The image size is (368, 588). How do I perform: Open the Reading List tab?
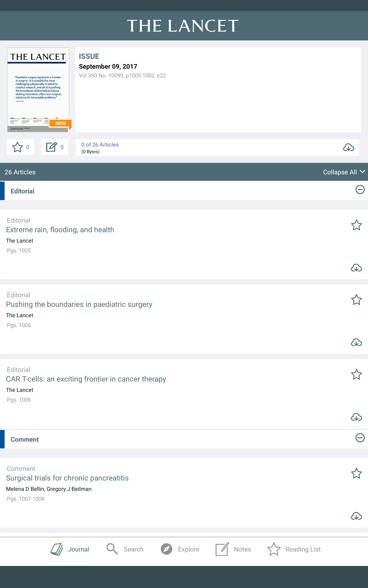tap(294, 549)
